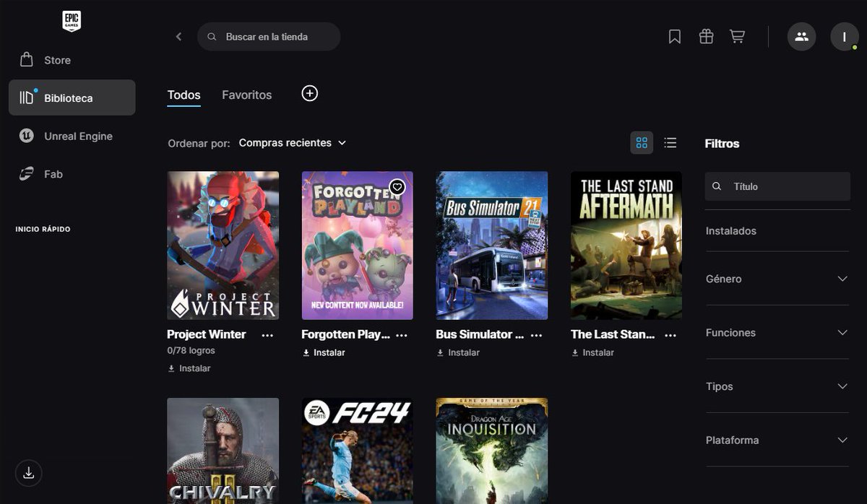Open the Project Winter cover
Screen dimensions: 867x504
tap(223, 246)
